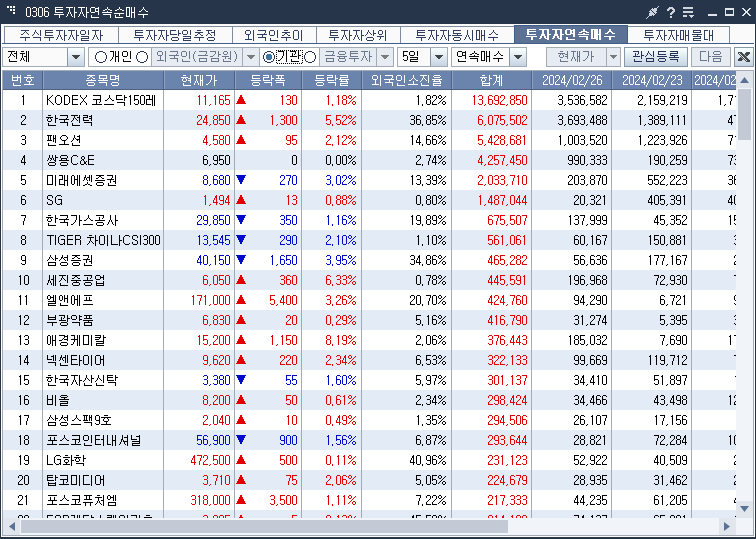756x539 pixels.
Task: Select the 넥센타이어 stock name
Action: click(x=76, y=360)
